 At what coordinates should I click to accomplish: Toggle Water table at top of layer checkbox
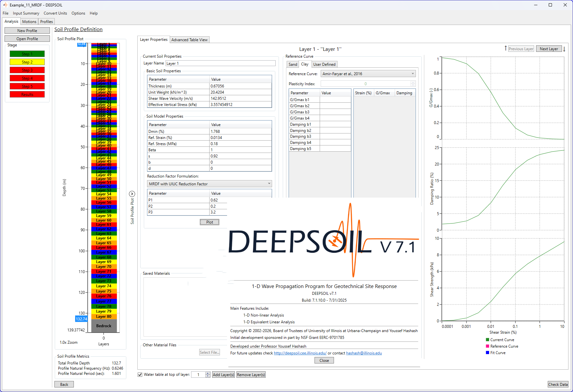[x=140, y=375]
